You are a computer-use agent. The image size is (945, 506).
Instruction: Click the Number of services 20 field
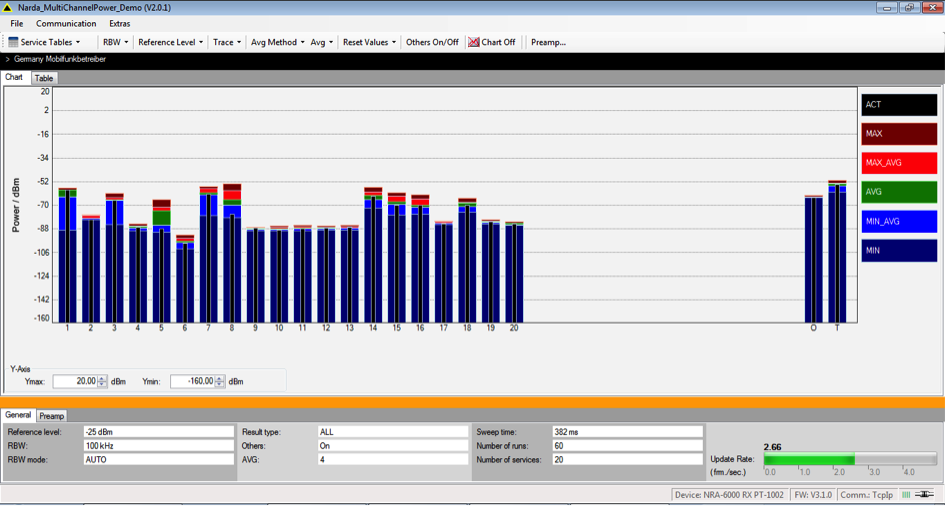pyautogui.click(x=627, y=460)
